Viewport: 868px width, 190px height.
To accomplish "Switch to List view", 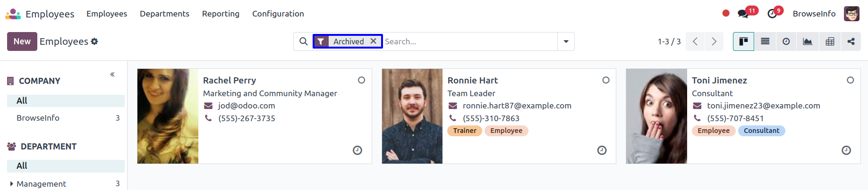I will pos(765,41).
